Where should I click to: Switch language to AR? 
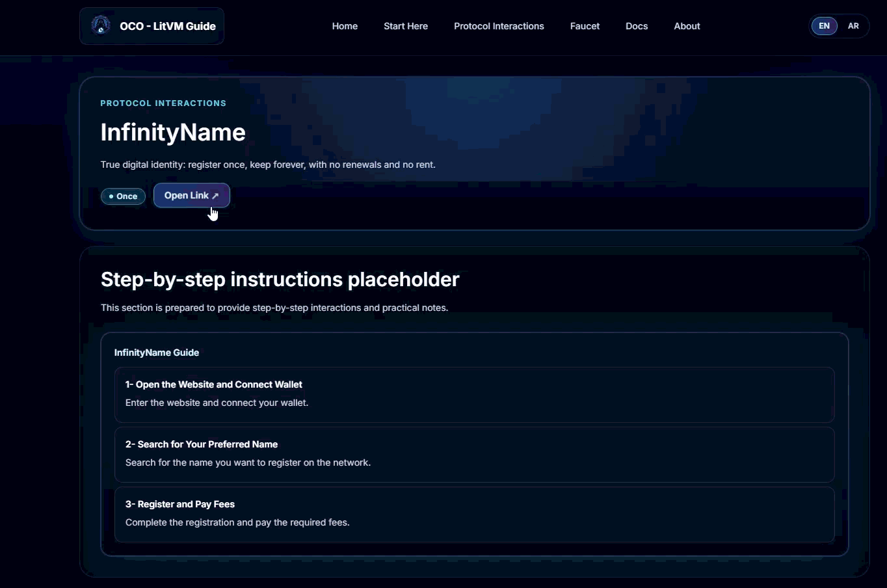tap(853, 26)
